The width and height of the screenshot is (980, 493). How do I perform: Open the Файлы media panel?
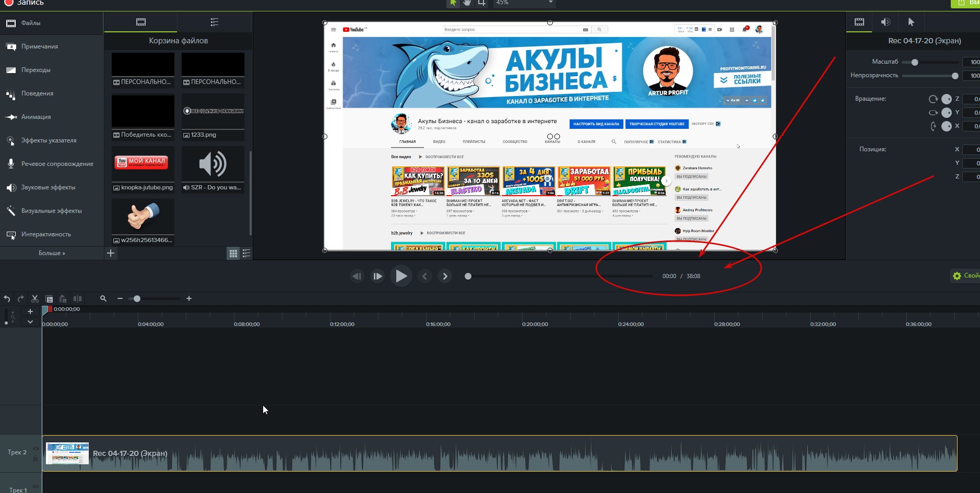(x=52, y=23)
